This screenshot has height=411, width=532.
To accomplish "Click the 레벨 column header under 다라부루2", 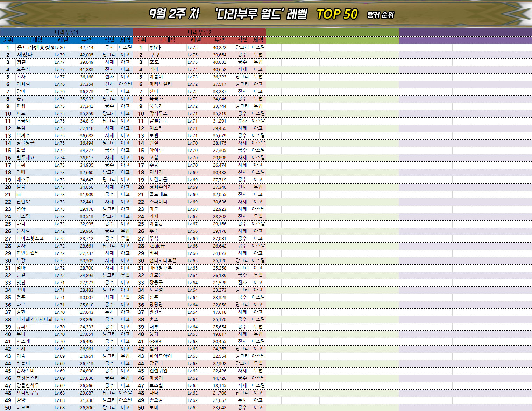I will click(196, 40).
